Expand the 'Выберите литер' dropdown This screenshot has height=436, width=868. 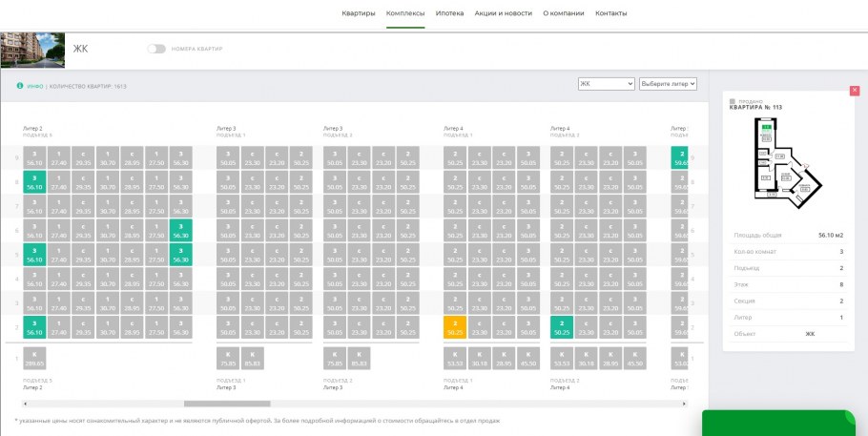(668, 84)
